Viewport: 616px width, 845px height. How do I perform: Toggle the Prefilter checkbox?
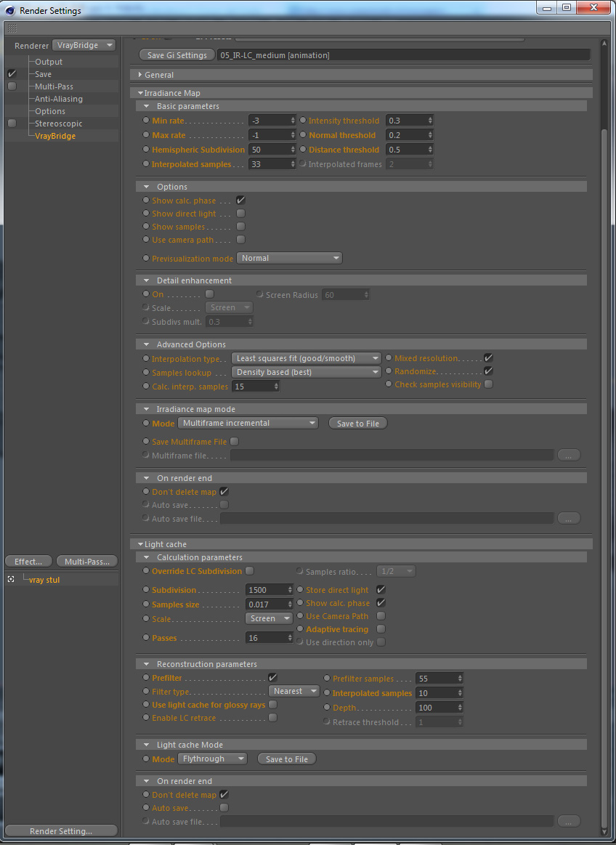[272, 678]
